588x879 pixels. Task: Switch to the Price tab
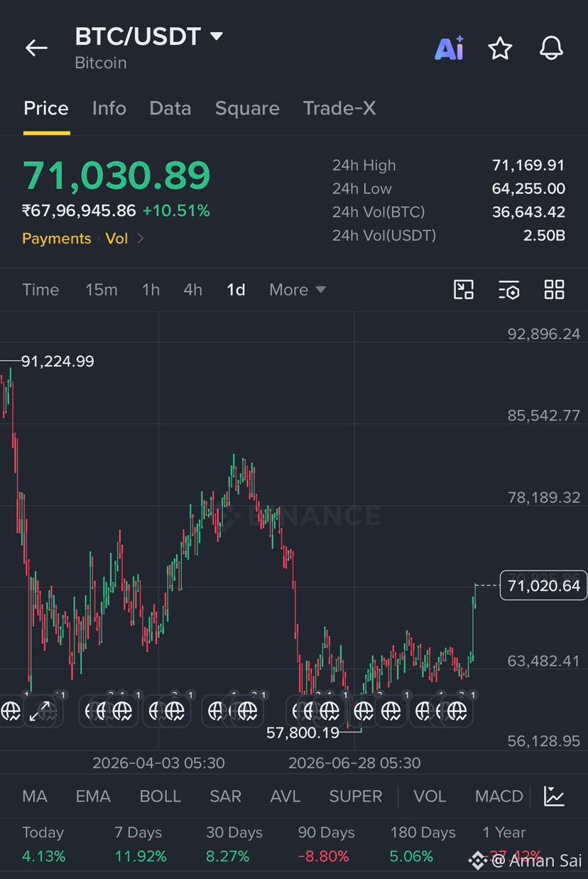point(46,108)
